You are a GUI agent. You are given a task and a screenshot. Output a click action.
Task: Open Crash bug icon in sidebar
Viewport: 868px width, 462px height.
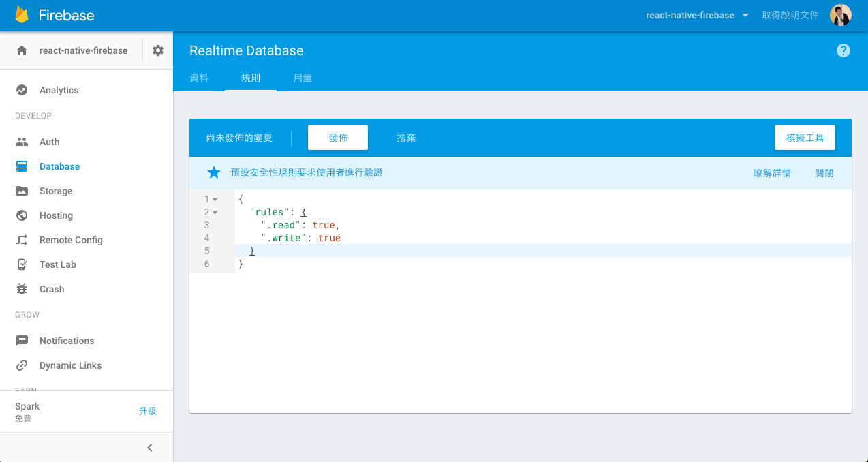(x=22, y=289)
